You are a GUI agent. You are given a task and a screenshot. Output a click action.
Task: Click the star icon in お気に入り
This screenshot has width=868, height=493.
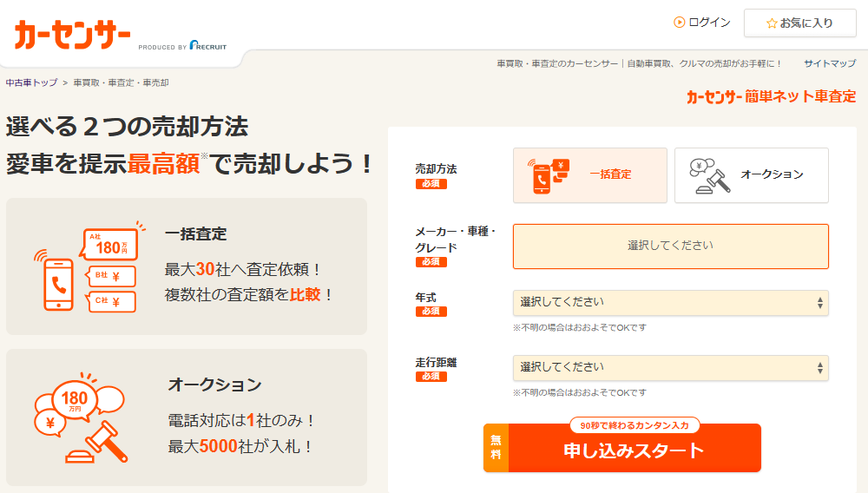772,23
